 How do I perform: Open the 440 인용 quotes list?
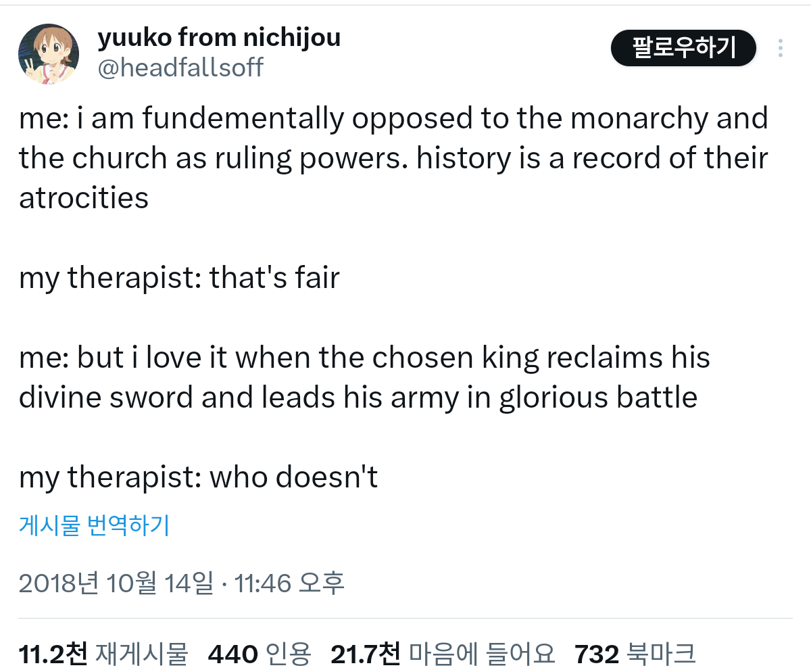[260, 654]
